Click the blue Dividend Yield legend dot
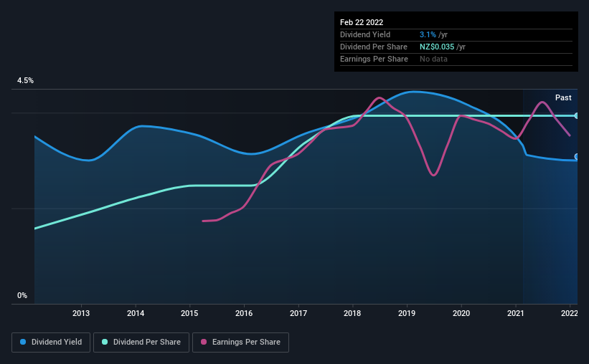Screen dimensions: 589x364 [x=23, y=342]
